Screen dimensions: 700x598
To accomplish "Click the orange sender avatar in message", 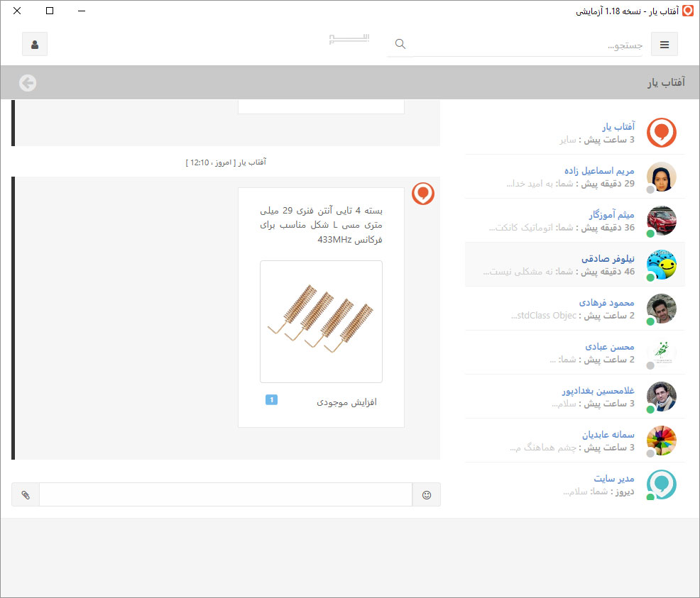I will tap(423, 193).
